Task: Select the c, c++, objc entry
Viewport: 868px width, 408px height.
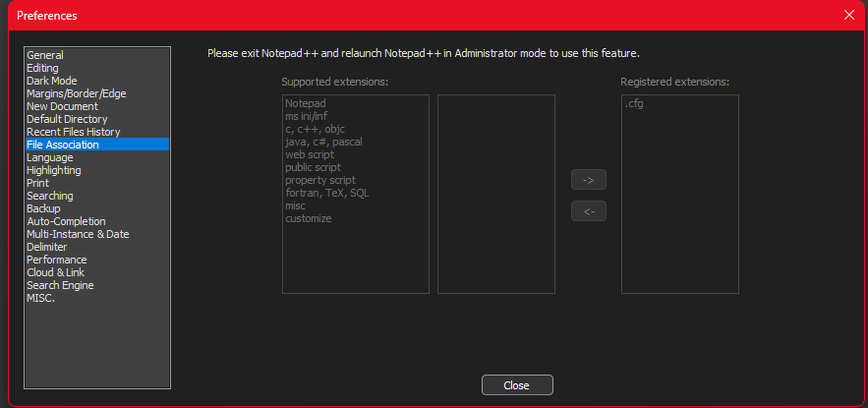Action: [x=356, y=129]
